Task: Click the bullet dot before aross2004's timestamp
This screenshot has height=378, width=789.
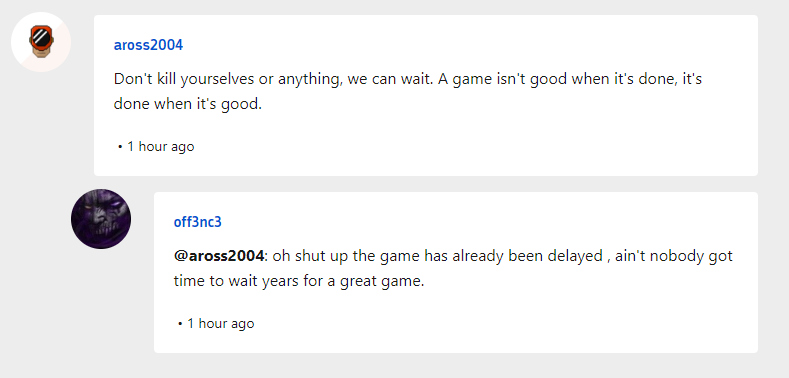Action: [120, 147]
